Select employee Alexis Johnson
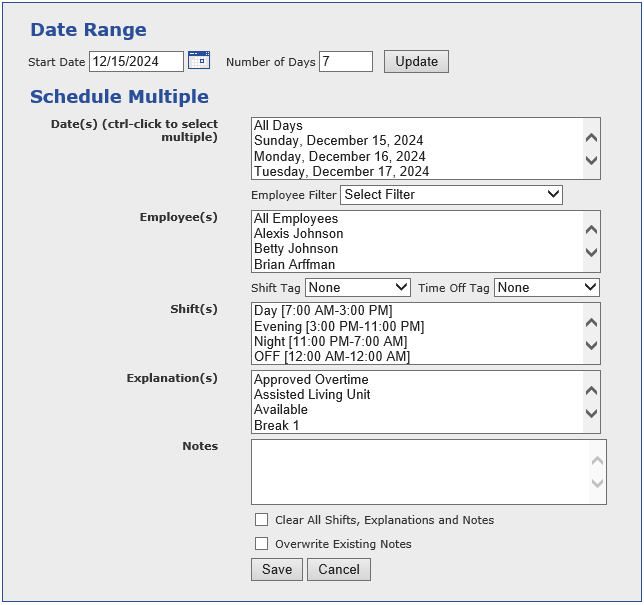 point(417,234)
